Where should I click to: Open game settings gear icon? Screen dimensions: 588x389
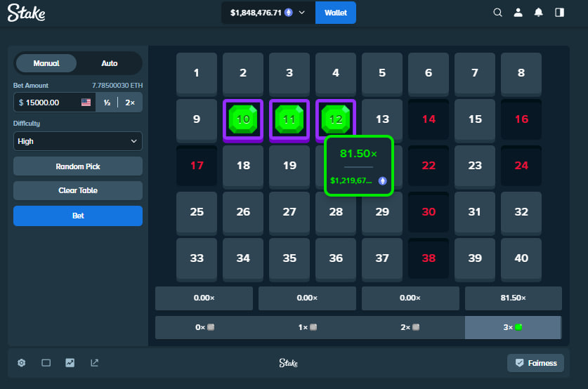point(22,363)
